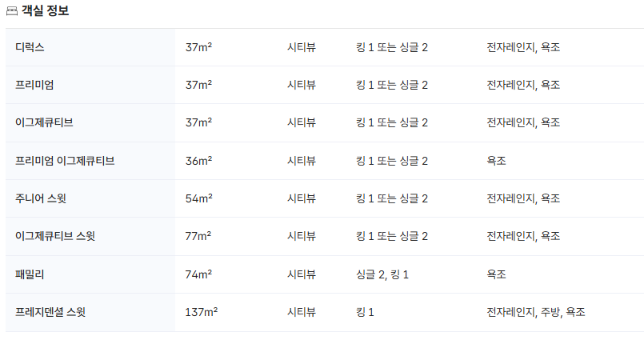Click 전자레인지, 주방, 욕조 amenities text

point(536,311)
